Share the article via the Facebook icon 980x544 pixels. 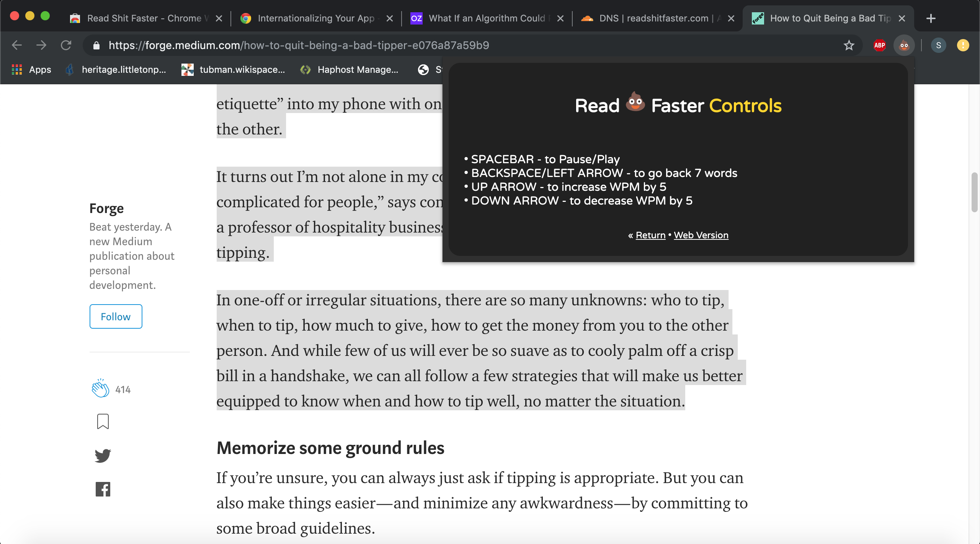pyautogui.click(x=102, y=488)
